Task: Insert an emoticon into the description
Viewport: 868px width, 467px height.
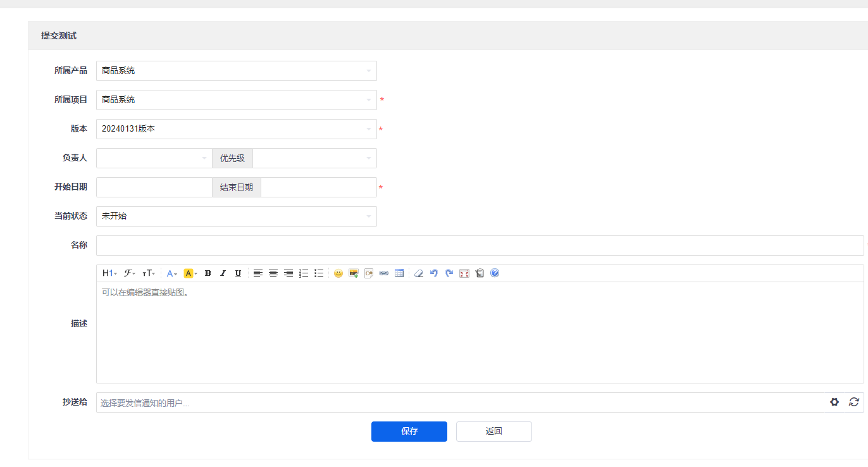Action: point(338,273)
